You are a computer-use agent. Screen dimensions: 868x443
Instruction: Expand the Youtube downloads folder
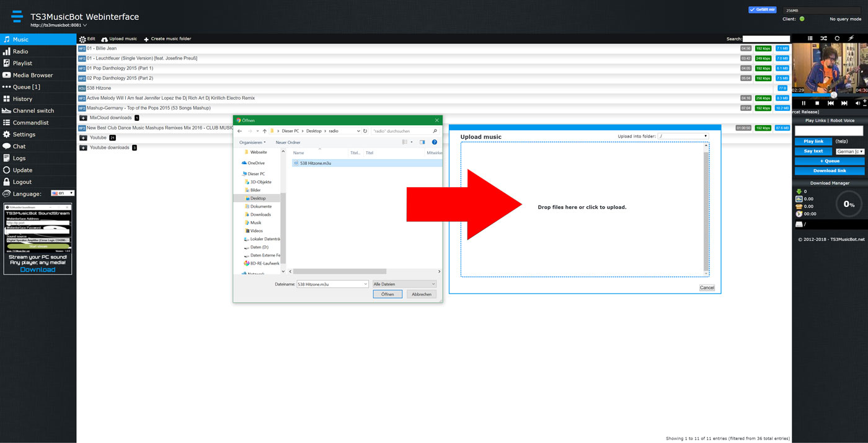(83, 147)
